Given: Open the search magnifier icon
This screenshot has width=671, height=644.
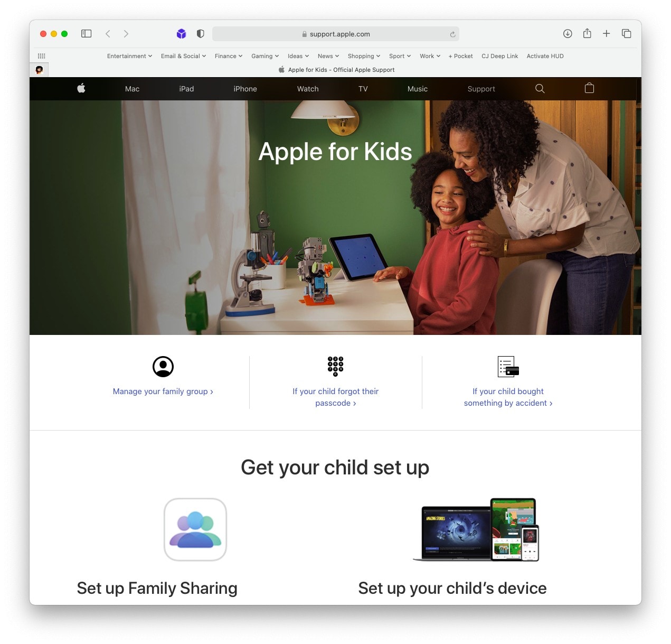Looking at the screenshot, I should 540,88.
